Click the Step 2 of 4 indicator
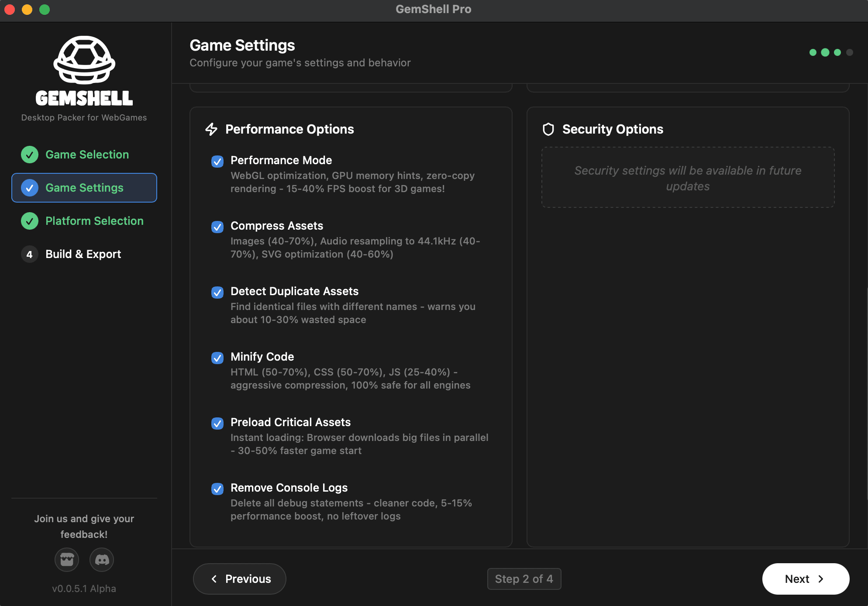The height and width of the screenshot is (606, 868). coord(524,579)
